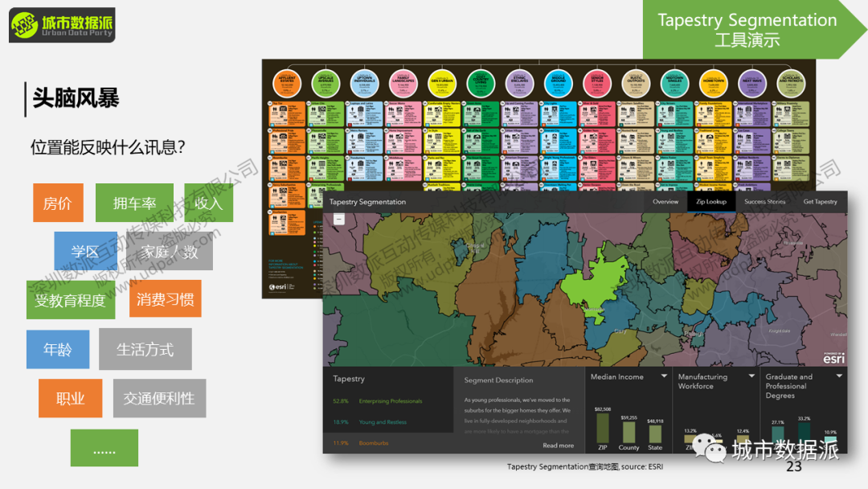Click the Median Income ZIP bar

click(x=602, y=428)
